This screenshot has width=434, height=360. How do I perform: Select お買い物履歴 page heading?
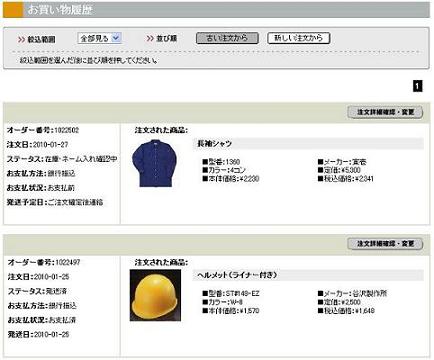tap(60, 10)
